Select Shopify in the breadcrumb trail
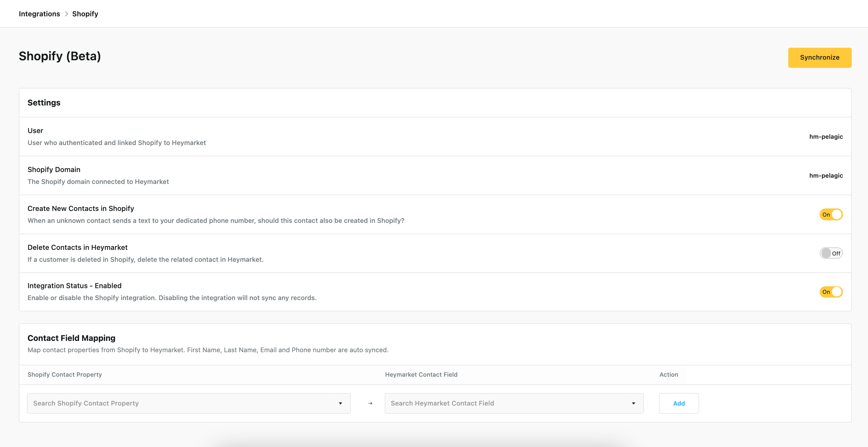The image size is (868, 447). 85,13
